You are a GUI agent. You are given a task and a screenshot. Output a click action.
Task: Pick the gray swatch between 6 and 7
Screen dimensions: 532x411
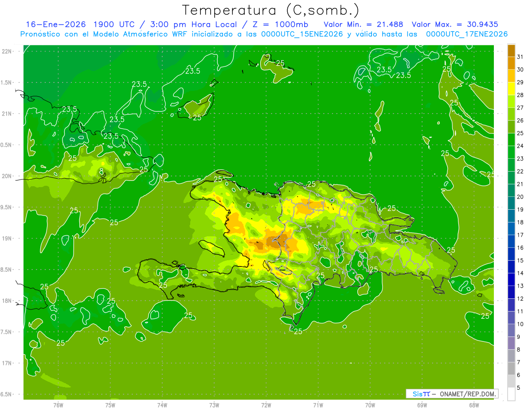pos(511,368)
